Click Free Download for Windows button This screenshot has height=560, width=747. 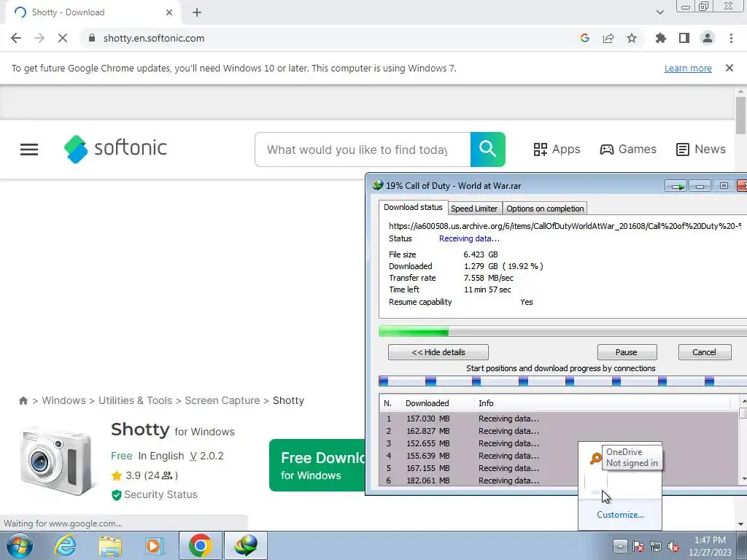(x=317, y=465)
